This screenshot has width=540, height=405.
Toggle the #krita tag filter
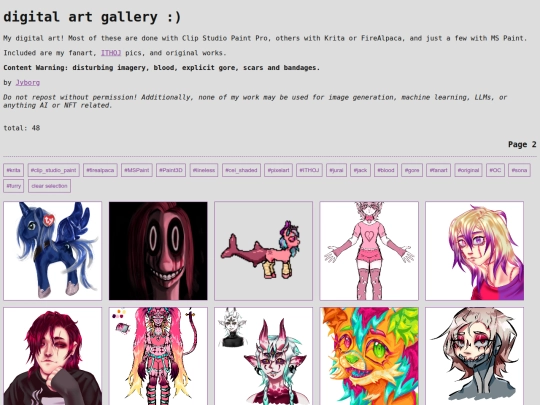pyautogui.click(x=13, y=170)
